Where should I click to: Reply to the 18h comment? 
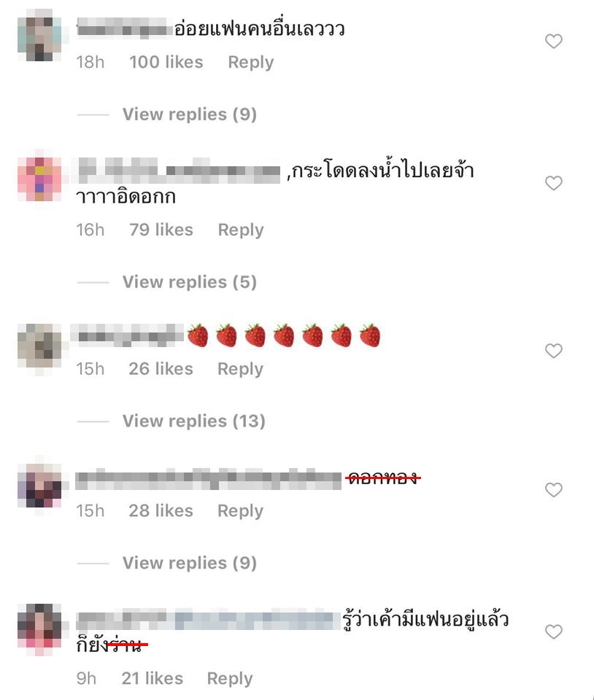pyautogui.click(x=250, y=63)
